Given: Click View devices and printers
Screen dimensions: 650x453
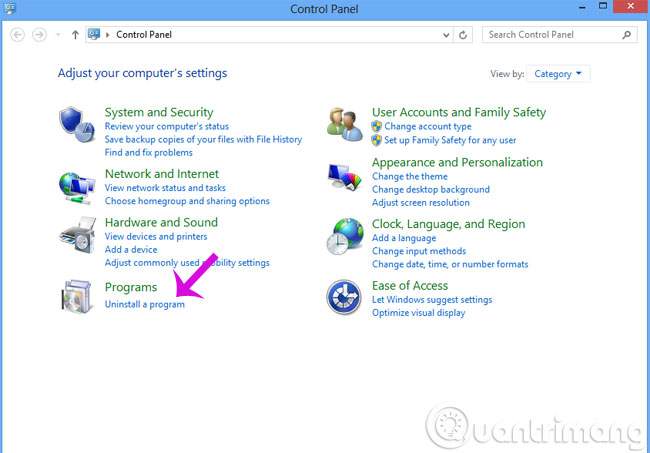Looking at the screenshot, I should point(156,237).
